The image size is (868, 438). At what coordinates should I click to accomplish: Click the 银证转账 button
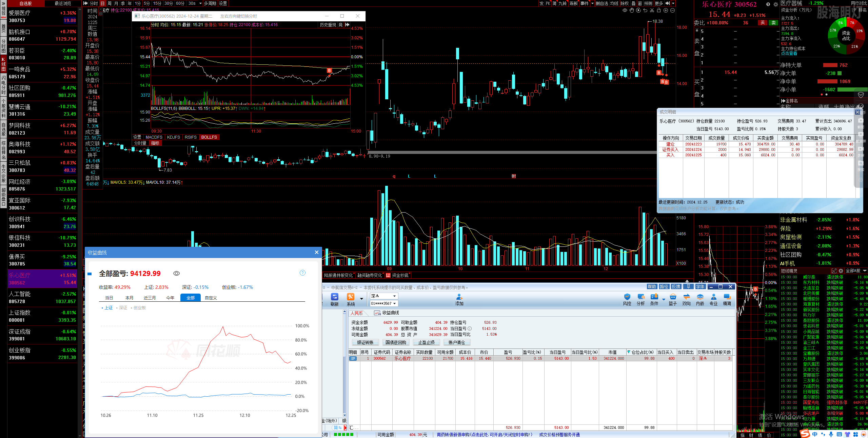[365, 342]
